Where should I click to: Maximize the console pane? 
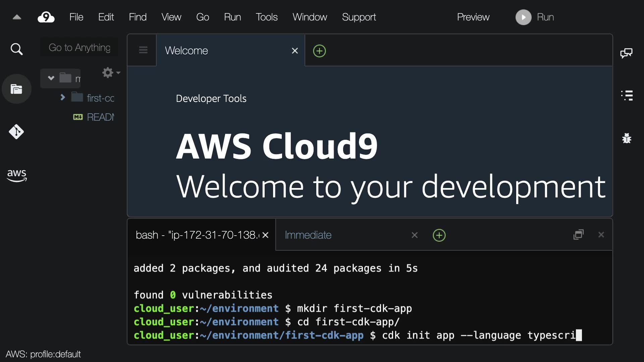579,235
